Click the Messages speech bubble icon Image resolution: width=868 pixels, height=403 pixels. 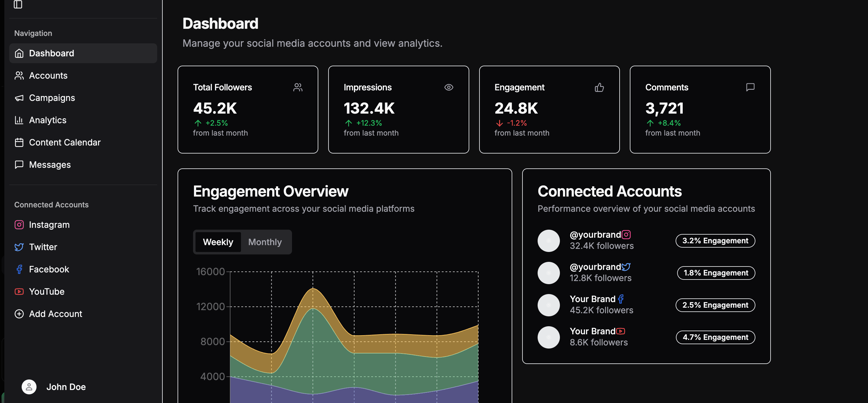[x=19, y=165]
